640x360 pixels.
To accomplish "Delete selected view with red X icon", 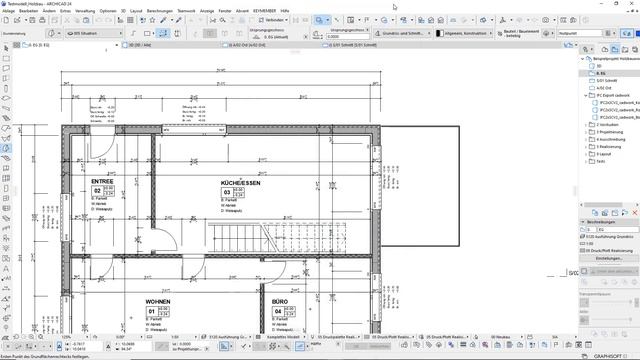I will pyautogui.click(x=635, y=213).
